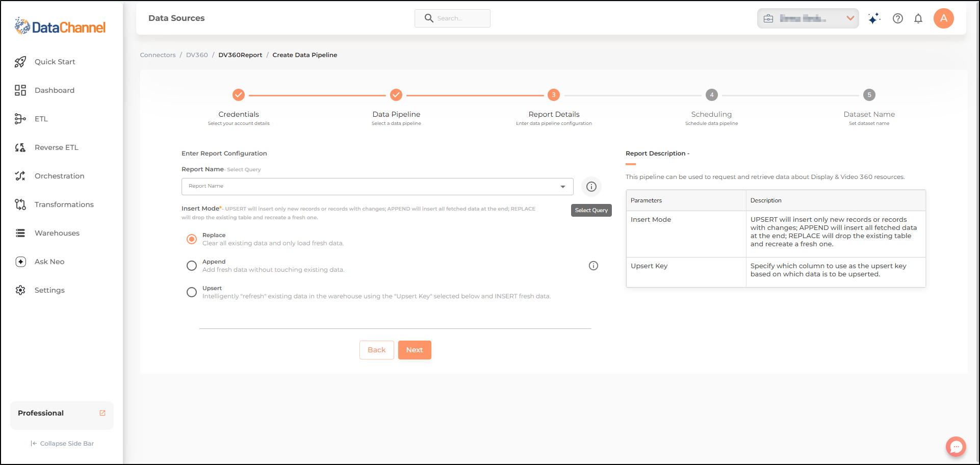The width and height of the screenshot is (980, 465).
Task: Open Quick Start in sidebar
Action: pos(55,62)
